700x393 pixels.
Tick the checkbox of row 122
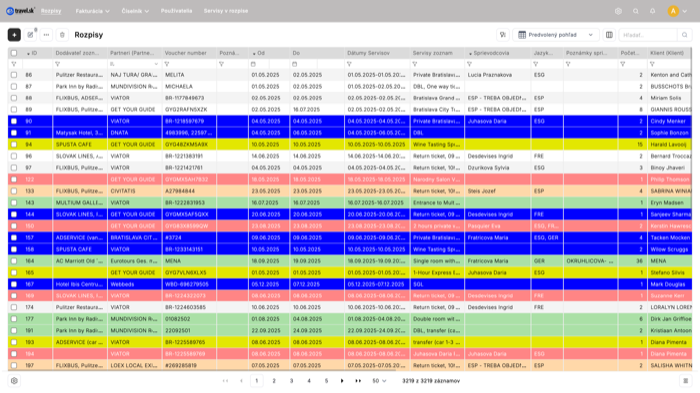tap(14, 180)
